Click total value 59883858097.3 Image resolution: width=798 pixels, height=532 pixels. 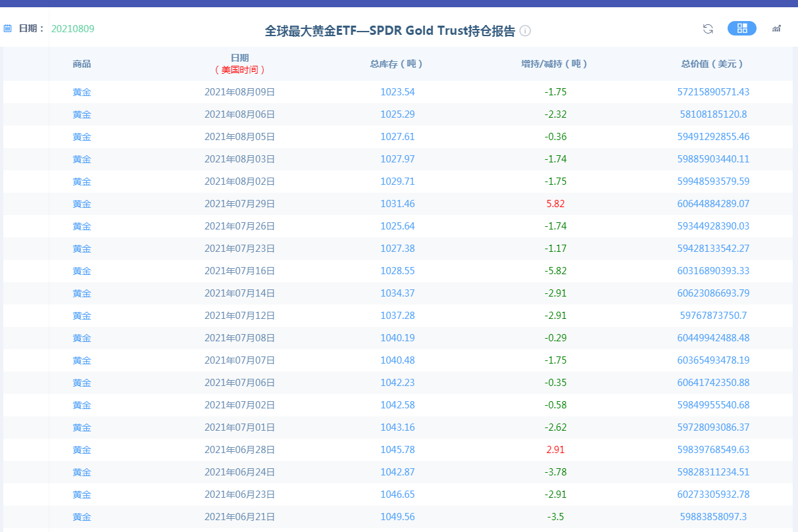tap(714, 517)
